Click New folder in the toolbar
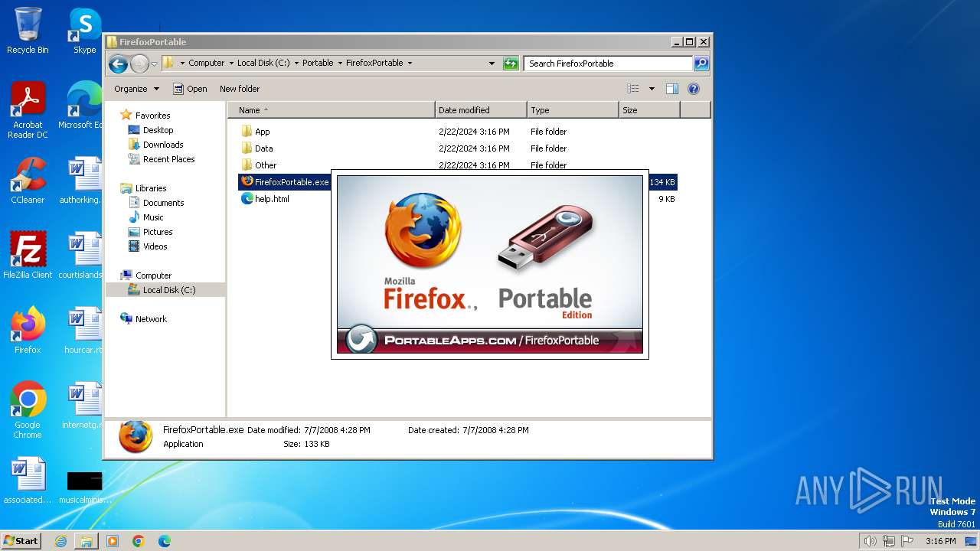980x551 pixels. [x=240, y=89]
